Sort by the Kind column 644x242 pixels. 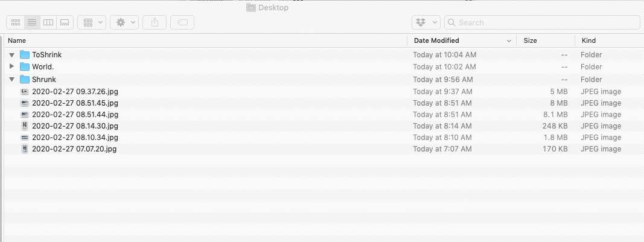610,40
